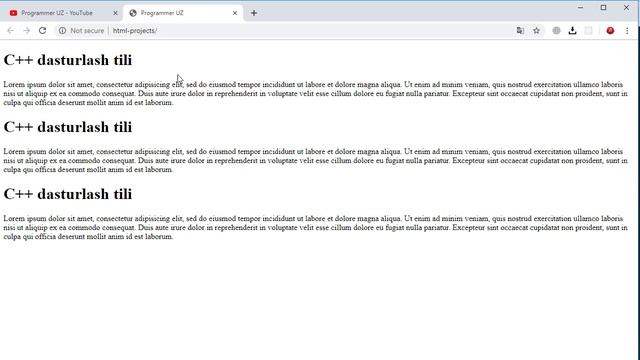Open the red profile avatar icon
The width and height of the screenshot is (640, 360).
point(610,31)
